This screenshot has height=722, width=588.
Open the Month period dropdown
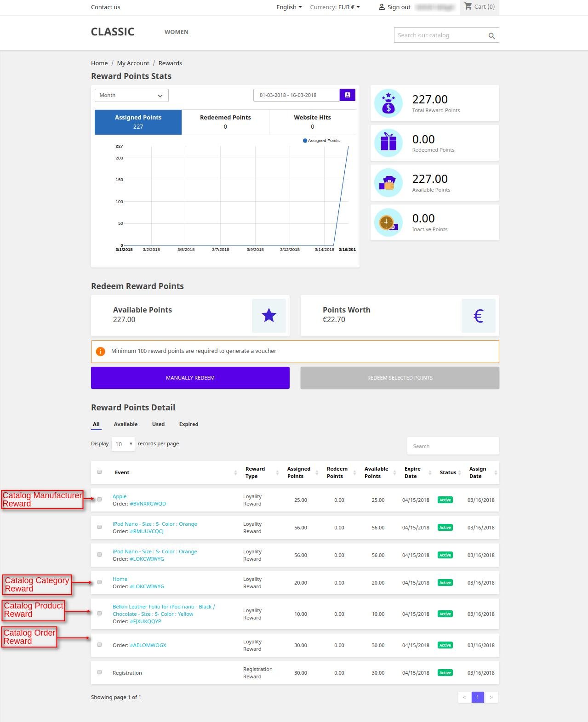coord(131,96)
